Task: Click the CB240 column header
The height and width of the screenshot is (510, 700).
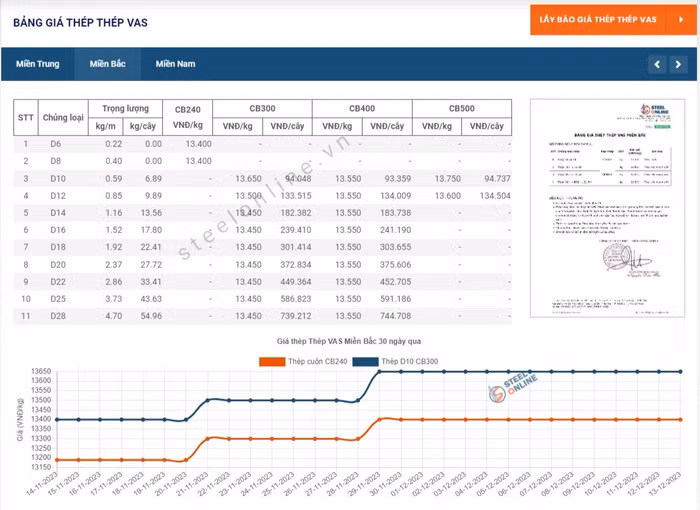Action: tap(188, 117)
